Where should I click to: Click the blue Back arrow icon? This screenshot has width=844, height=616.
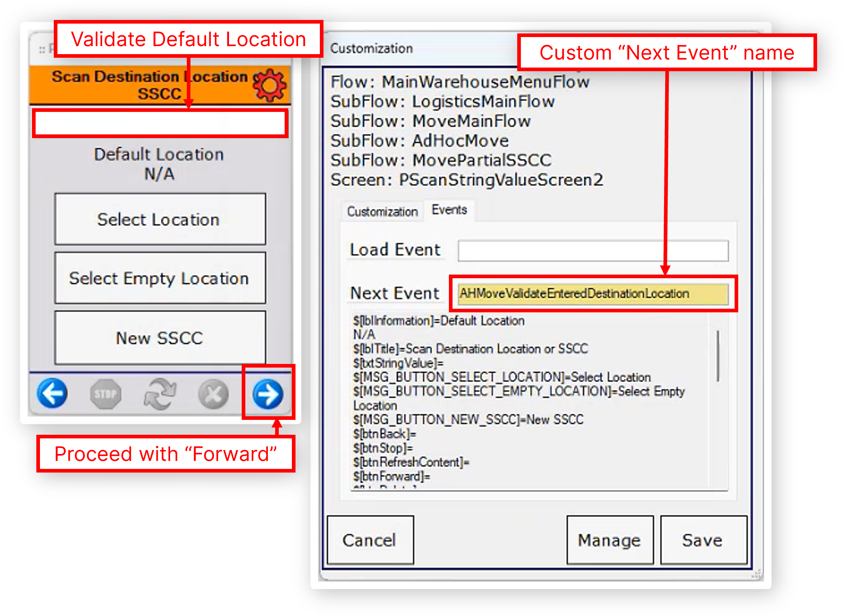(52, 393)
